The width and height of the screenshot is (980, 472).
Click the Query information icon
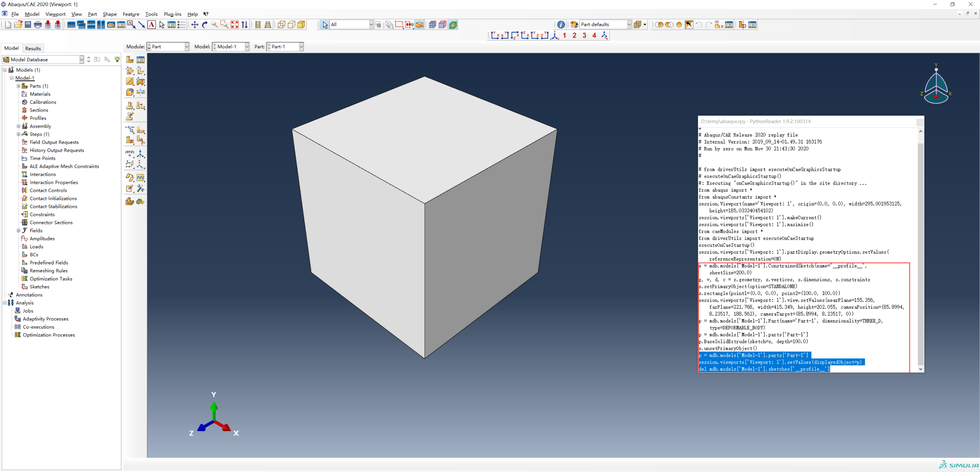click(561, 25)
